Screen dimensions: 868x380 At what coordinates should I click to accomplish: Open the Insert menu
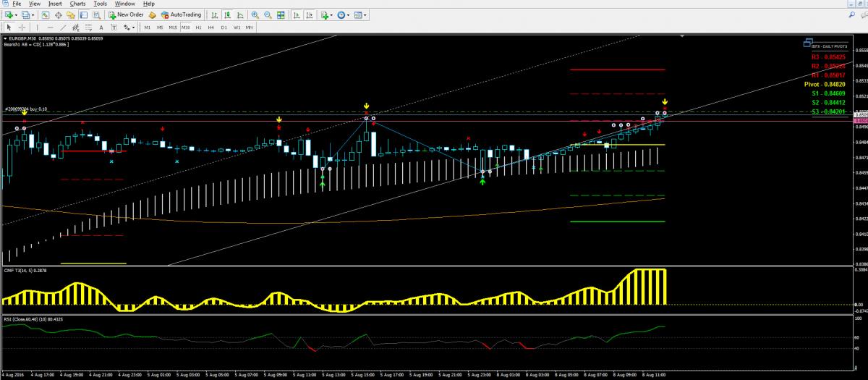(x=55, y=4)
